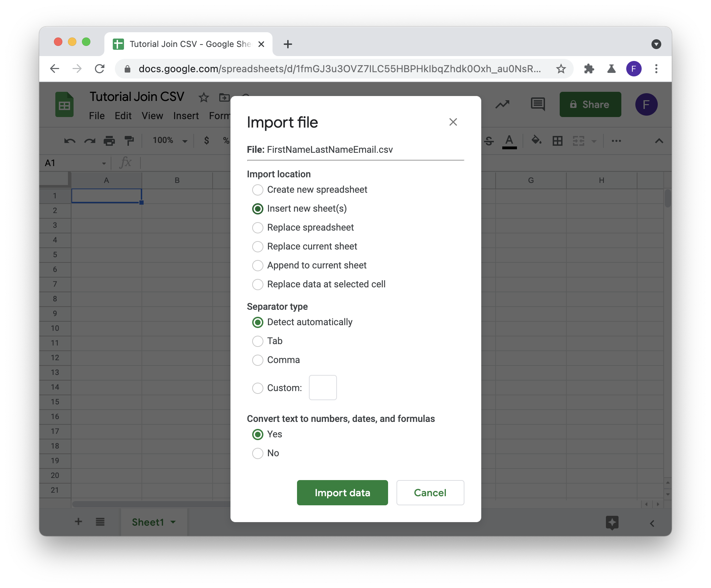711x588 pixels.
Task: Disable Convert text to numbers toggle
Action: coord(257,453)
